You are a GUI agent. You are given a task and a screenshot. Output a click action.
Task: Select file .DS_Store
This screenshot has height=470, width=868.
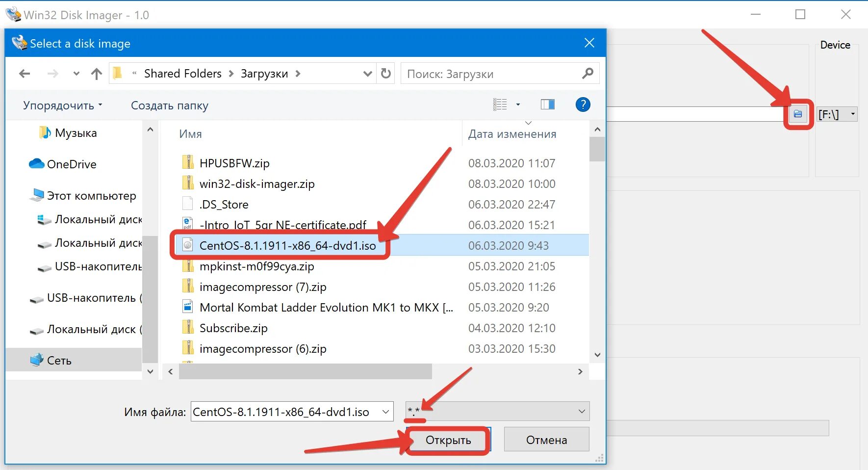(x=224, y=205)
